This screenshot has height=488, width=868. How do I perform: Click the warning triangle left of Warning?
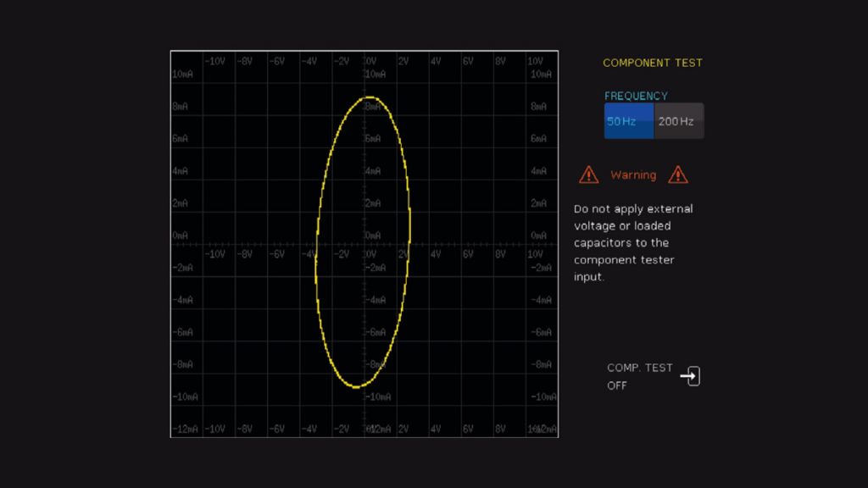pyautogui.click(x=588, y=175)
